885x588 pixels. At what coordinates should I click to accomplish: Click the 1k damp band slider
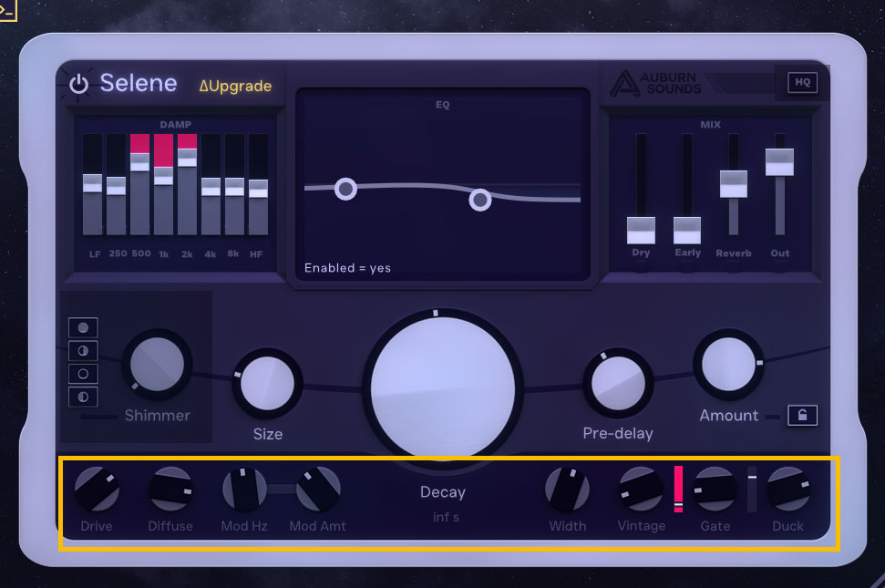163,175
